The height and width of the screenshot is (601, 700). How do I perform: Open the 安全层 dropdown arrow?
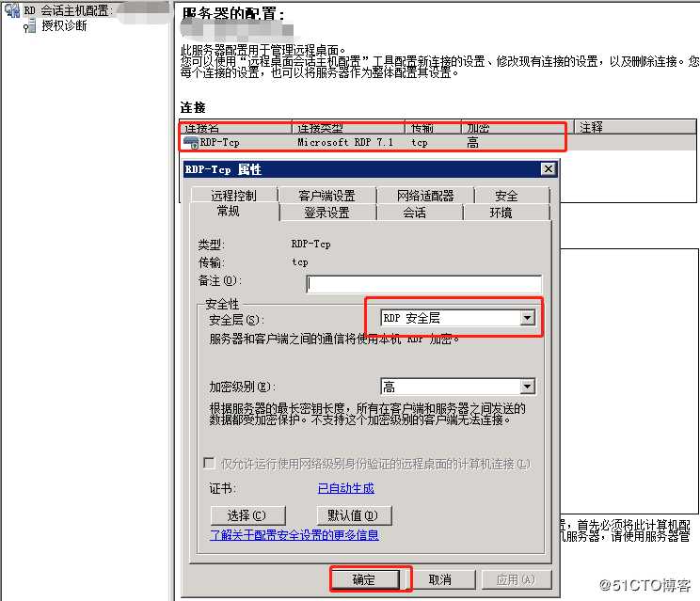(527, 318)
